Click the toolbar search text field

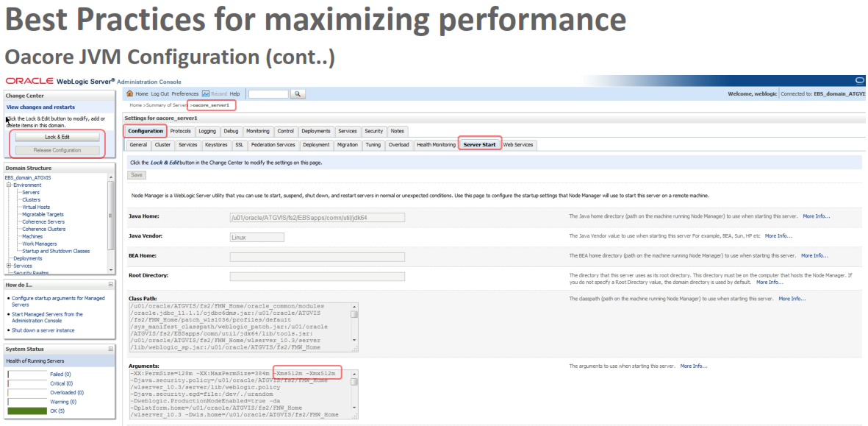pyautogui.click(x=268, y=94)
